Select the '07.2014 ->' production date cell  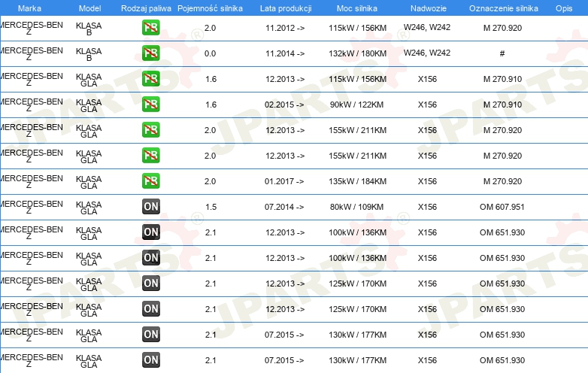tap(284, 207)
